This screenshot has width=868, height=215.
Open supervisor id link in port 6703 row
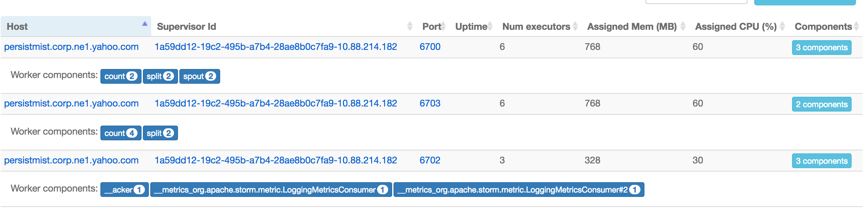coord(276,103)
